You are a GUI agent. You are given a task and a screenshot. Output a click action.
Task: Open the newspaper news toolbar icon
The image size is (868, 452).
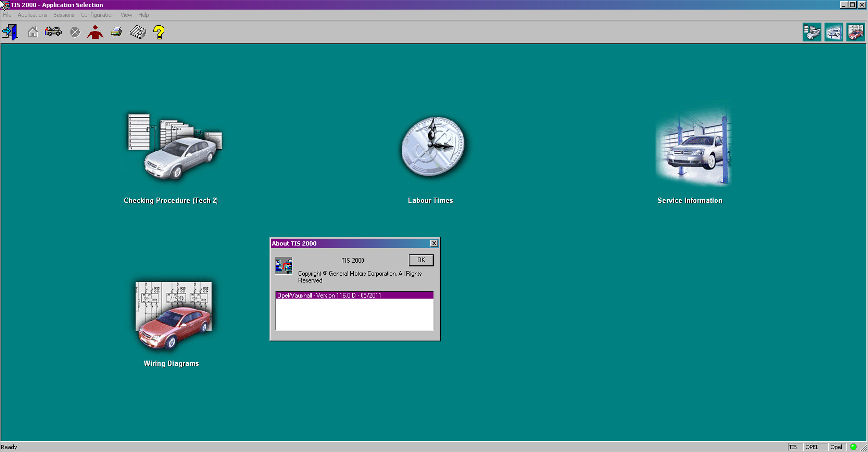(x=138, y=32)
